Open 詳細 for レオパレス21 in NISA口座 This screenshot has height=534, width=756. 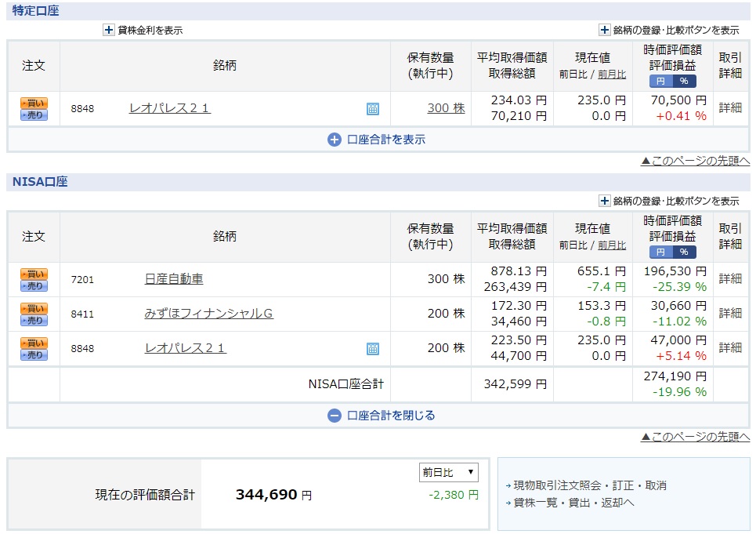730,348
